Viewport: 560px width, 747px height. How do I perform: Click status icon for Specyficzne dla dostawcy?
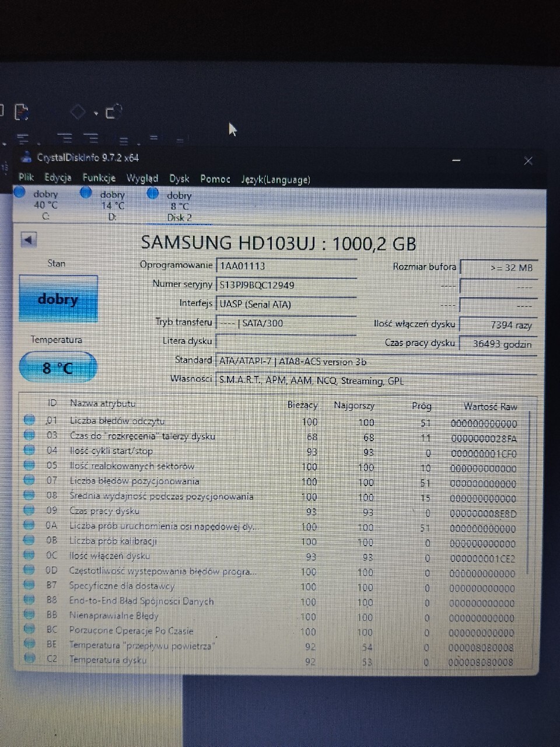[x=29, y=585]
